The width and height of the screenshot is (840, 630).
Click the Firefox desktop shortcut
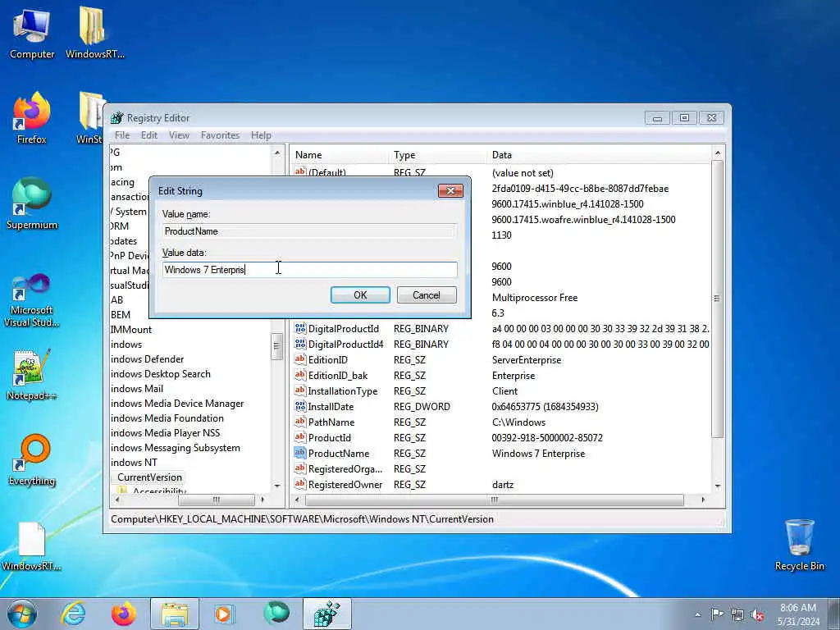tap(32, 118)
